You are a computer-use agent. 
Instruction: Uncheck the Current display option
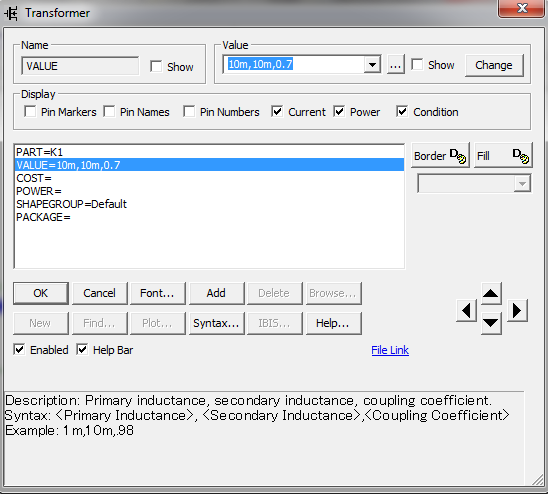(277, 112)
